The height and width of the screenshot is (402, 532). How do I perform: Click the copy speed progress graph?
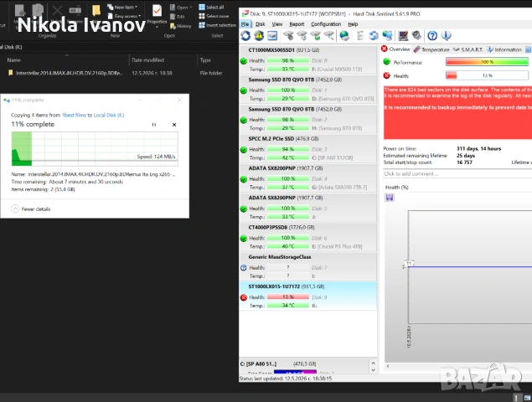coord(95,148)
